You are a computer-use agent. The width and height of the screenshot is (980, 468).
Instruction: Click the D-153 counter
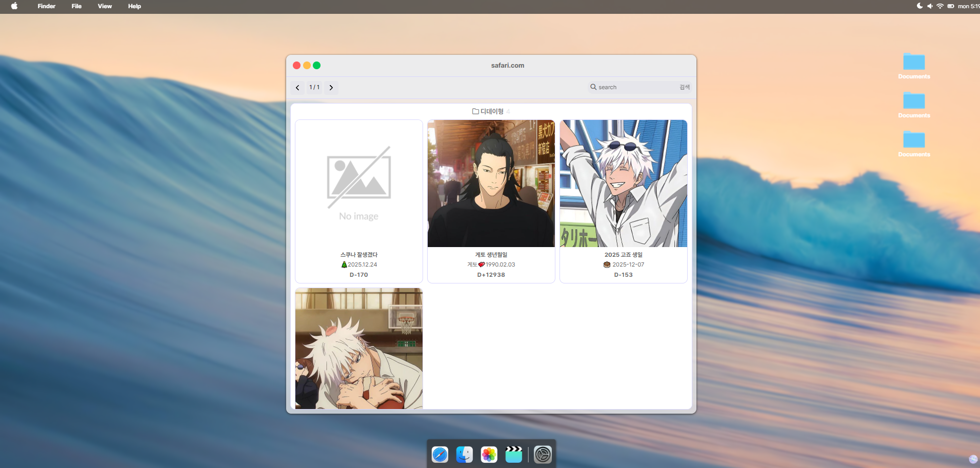[624, 275]
